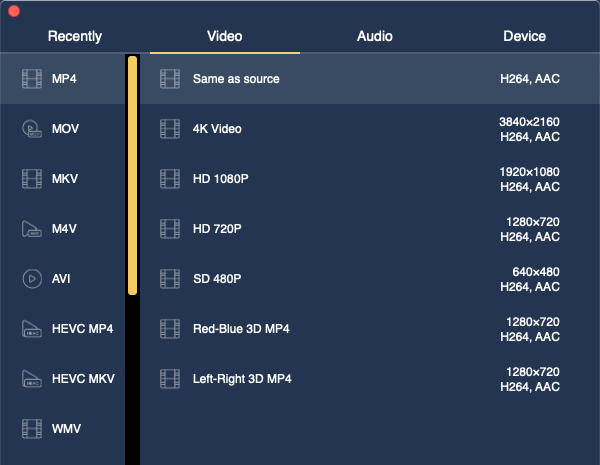Click the yellow format list scrollbar
Viewport: 600px width, 465px height.
pos(132,175)
